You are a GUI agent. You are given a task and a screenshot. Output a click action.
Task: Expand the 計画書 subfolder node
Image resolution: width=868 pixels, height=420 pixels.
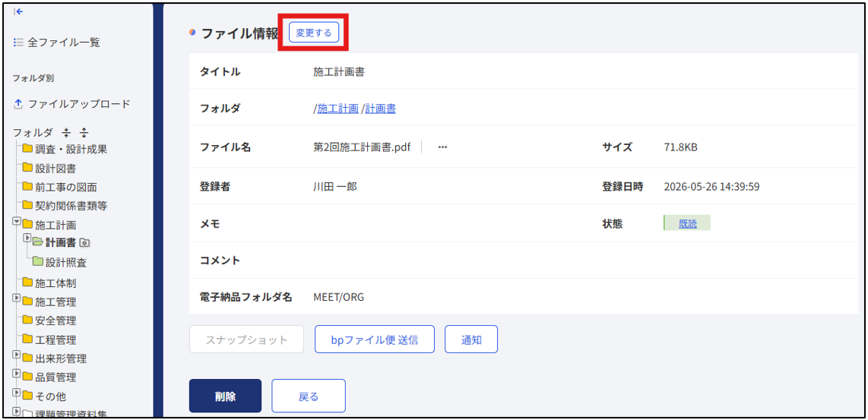27,238
